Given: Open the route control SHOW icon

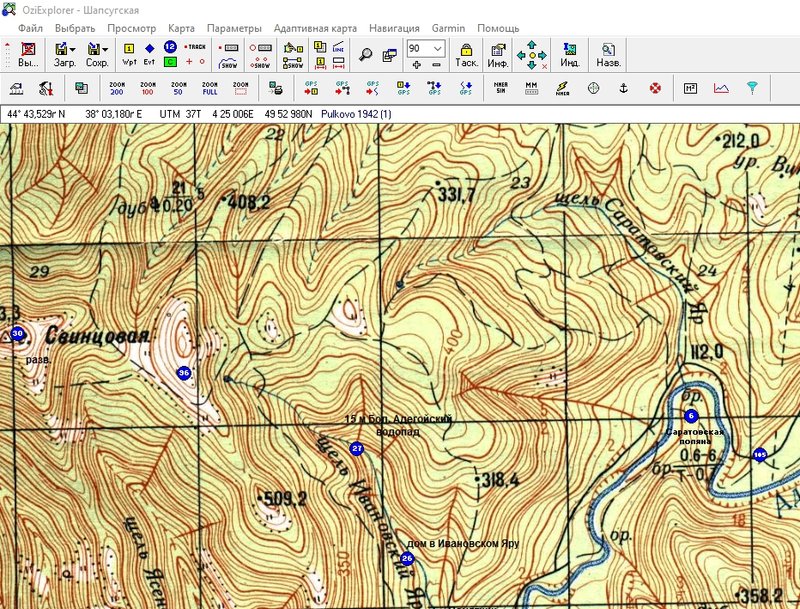Looking at the screenshot, I should coord(293,63).
